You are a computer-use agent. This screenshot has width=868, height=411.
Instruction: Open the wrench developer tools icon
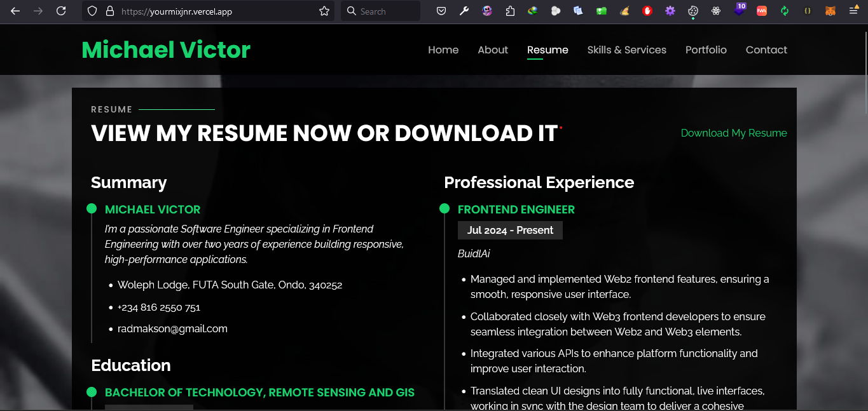tap(464, 11)
